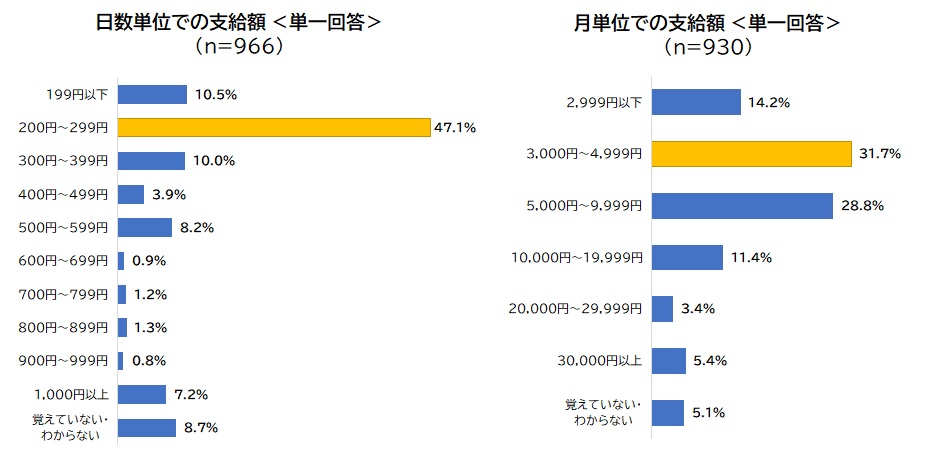Click the 199円以下 blue bar

[x=152, y=94]
